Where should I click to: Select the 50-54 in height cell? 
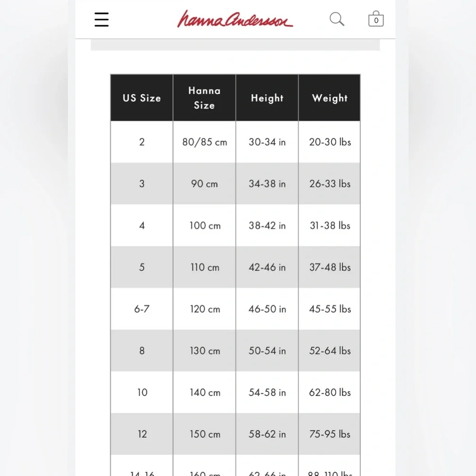pos(267,351)
